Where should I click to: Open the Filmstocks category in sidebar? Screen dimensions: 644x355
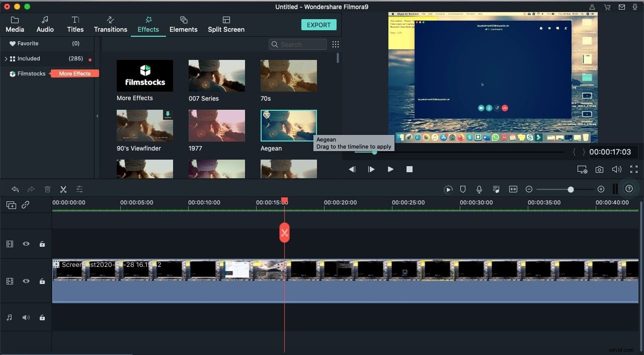coord(31,74)
